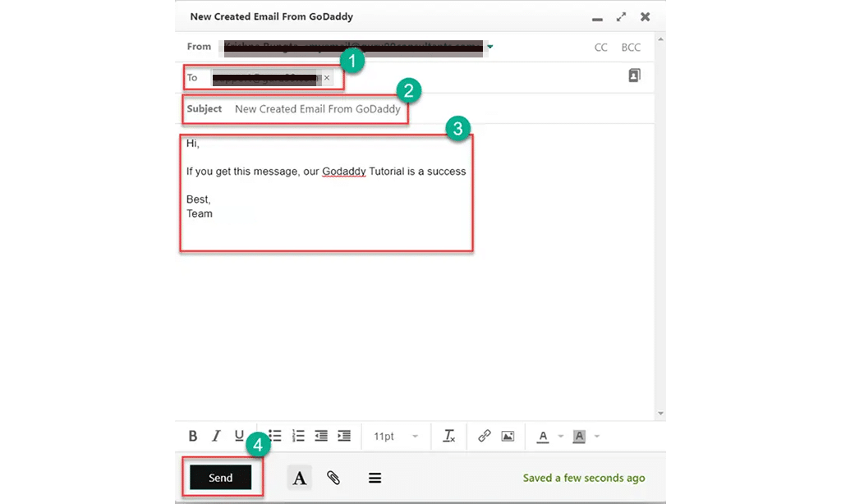The image size is (841, 504).
Task: Expand the compose window to full size
Action: (x=621, y=16)
